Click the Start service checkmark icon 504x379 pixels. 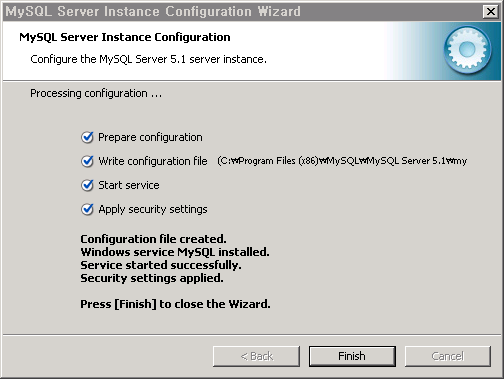click(x=87, y=185)
